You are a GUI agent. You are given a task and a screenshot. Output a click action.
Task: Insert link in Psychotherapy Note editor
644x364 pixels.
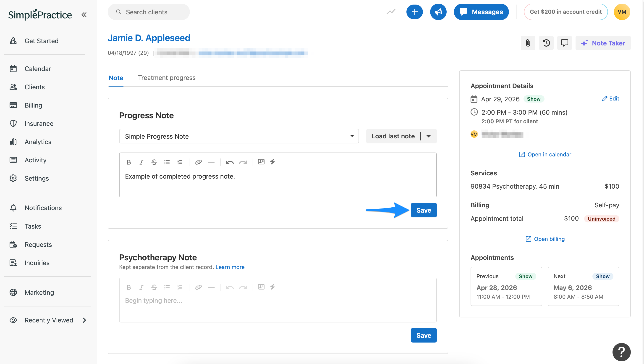point(198,287)
